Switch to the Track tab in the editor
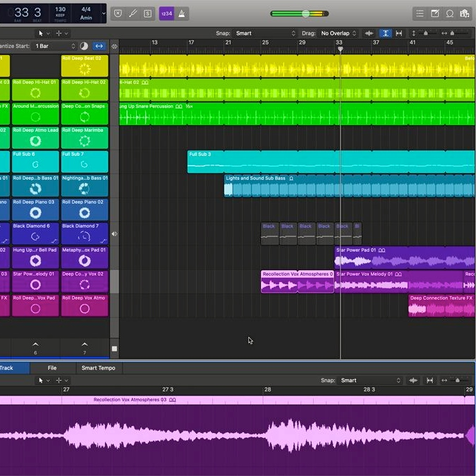This screenshot has height=476, width=476. (x=14, y=368)
